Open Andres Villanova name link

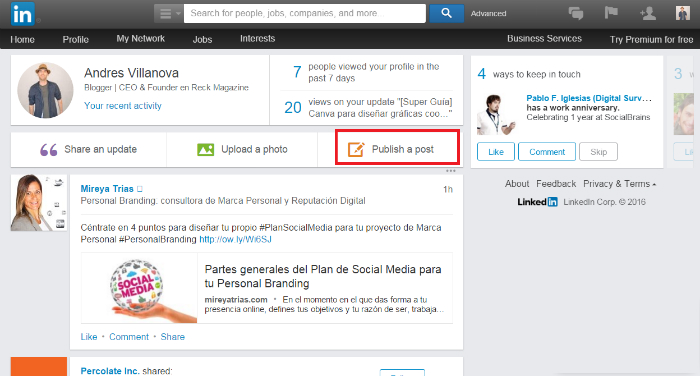[x=131, y=73]
